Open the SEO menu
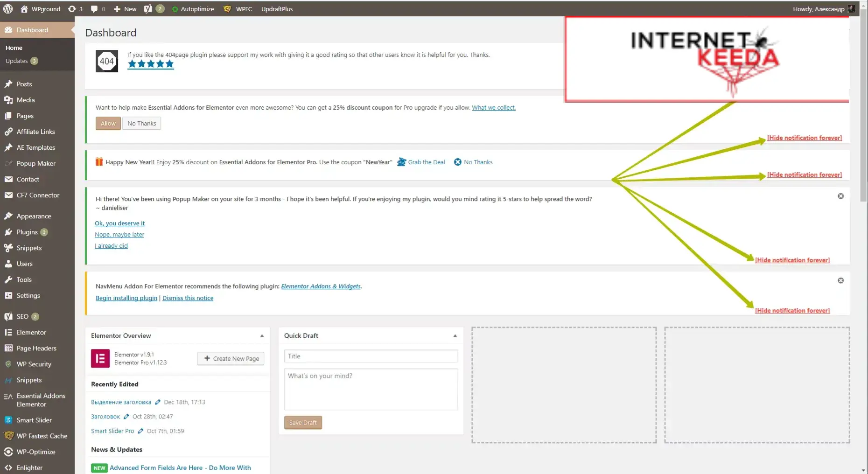 pos(37,316)
